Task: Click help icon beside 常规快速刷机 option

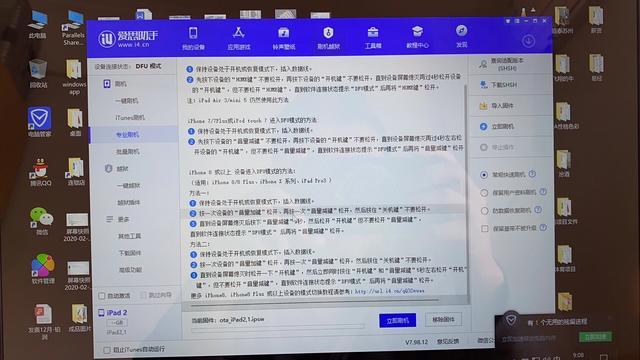Action: (x=532, y=174)
